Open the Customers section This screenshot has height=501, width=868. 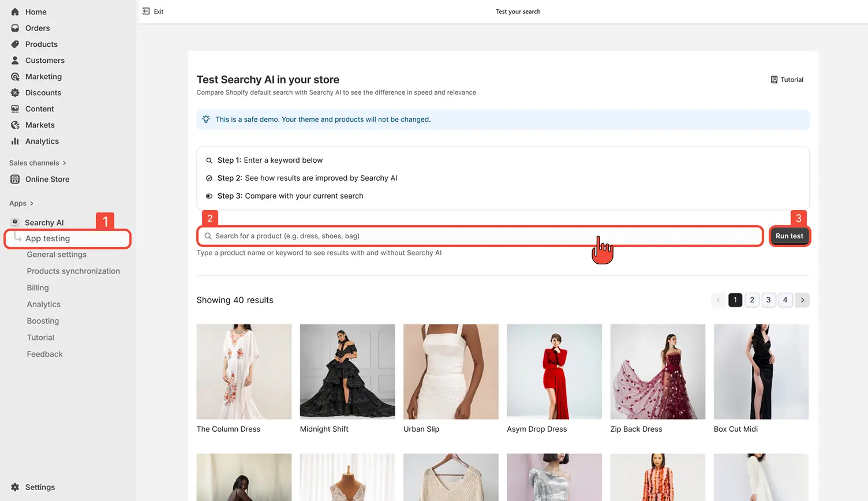coord(44,60)
